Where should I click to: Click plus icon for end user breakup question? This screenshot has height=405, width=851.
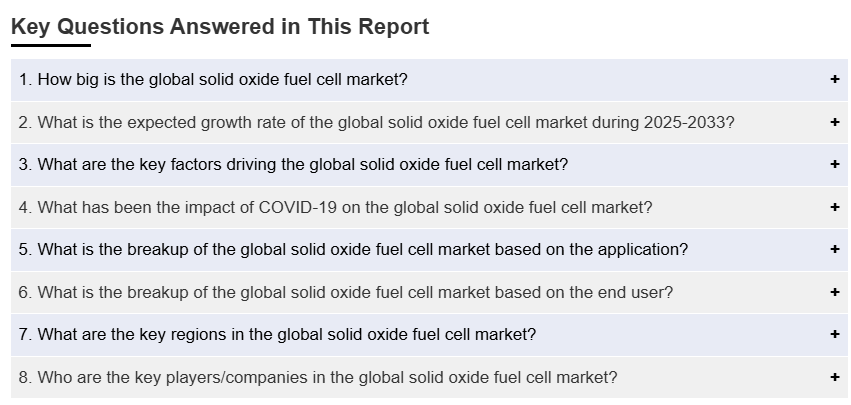click(834, 292)
